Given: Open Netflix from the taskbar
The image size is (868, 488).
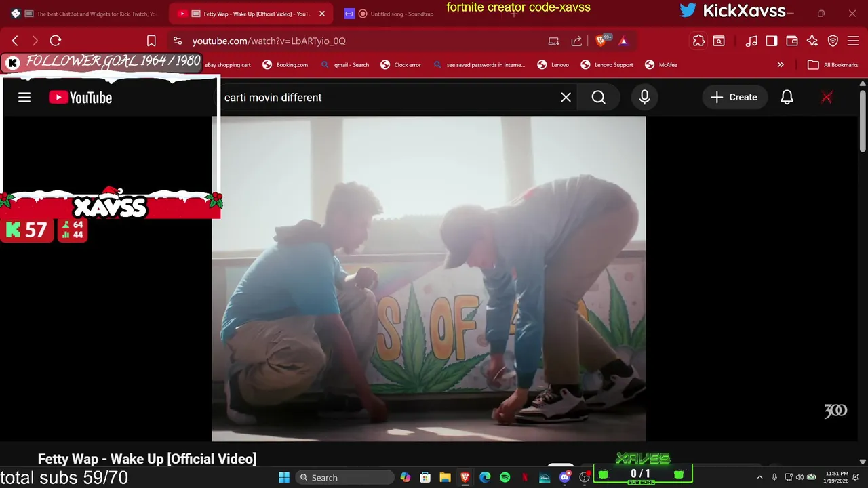Looking at the screenshot, I should pos(525,477).
